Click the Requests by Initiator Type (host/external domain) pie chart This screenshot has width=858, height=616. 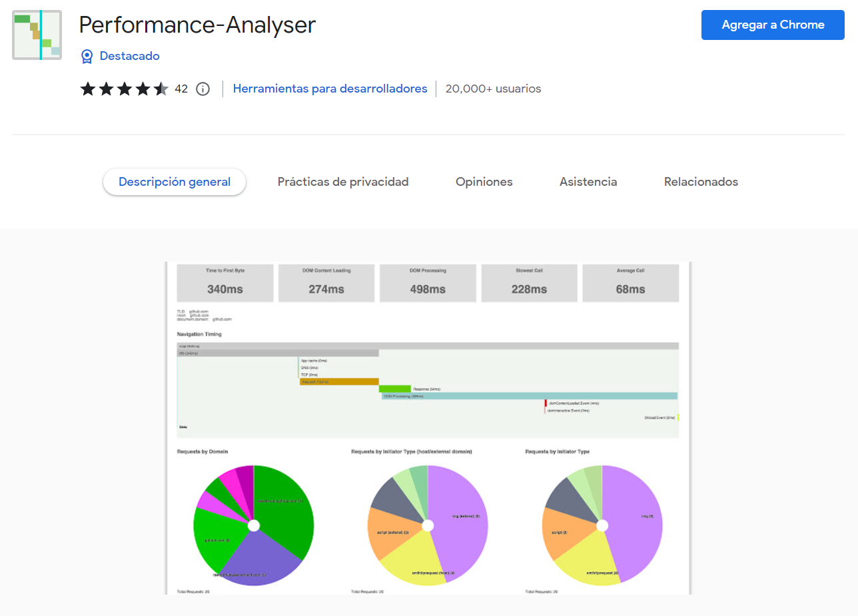click(x=428, y=525)
